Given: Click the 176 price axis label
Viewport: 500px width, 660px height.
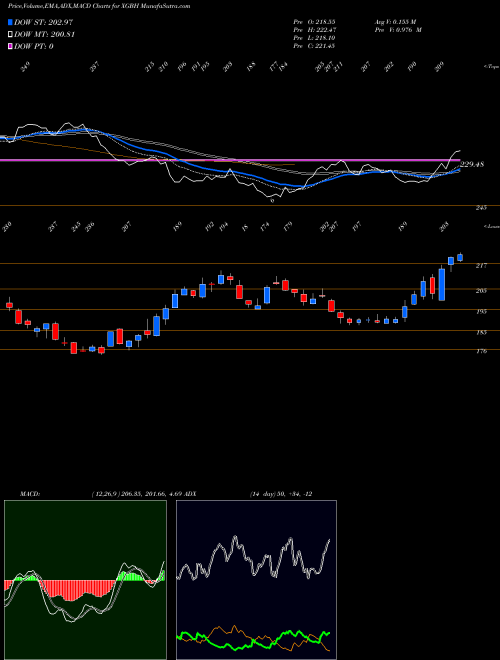Looking at the screenshot, I should tap(481, 351).
